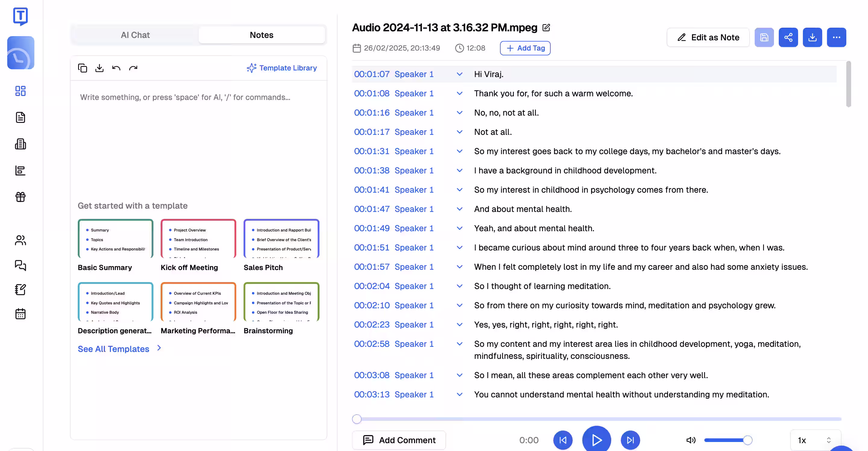Skip to next segment in the player
868x451 pixels.
coord(630,440)
